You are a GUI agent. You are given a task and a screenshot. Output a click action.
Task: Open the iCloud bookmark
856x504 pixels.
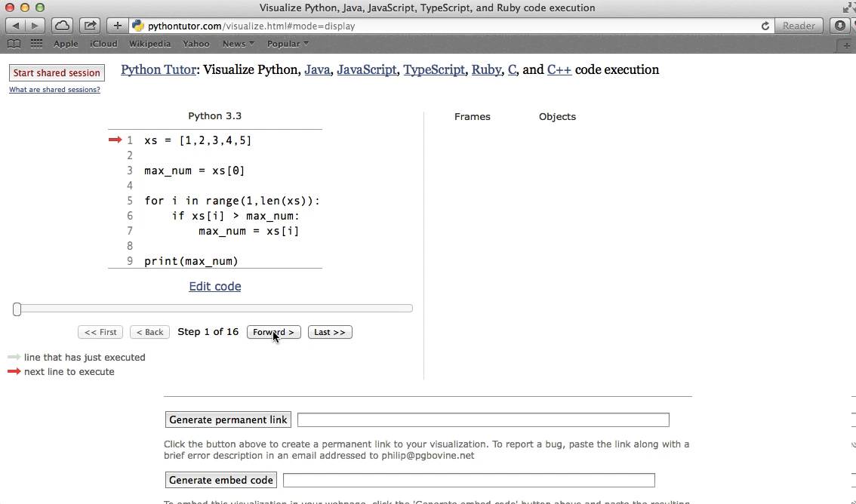[103, 44]
